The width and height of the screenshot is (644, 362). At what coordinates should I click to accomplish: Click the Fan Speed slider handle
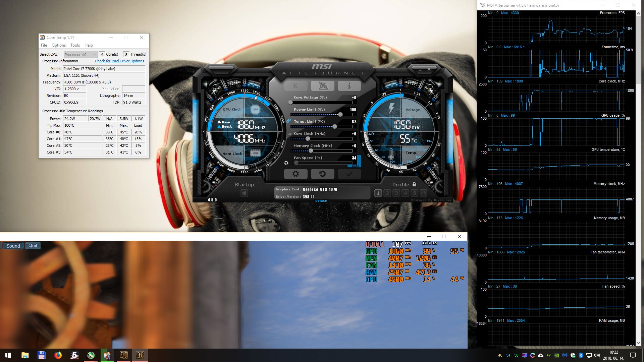coord(296,163)
